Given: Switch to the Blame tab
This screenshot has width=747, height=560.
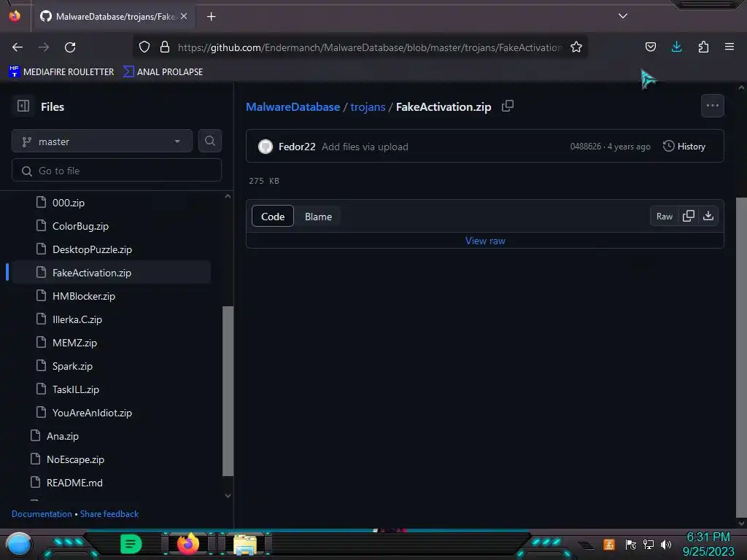Looking at the screenshot, I should (318, 217).
